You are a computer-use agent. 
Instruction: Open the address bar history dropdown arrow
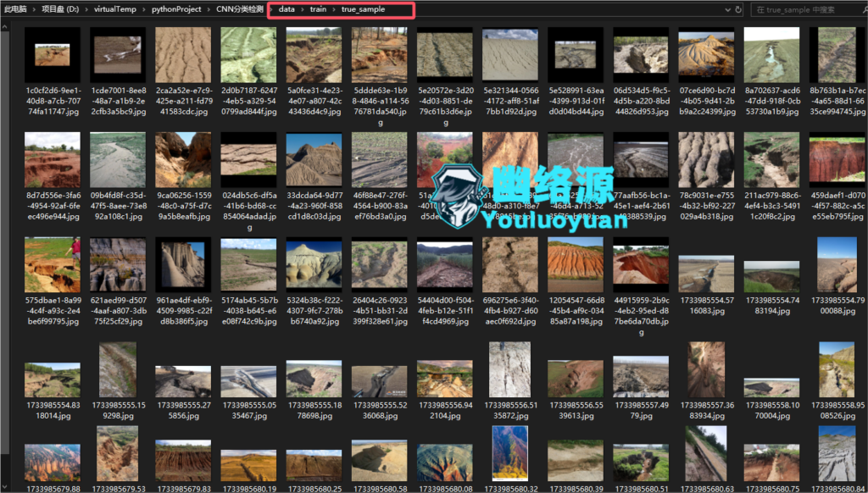pyautogui.click(x=727, y=9)
